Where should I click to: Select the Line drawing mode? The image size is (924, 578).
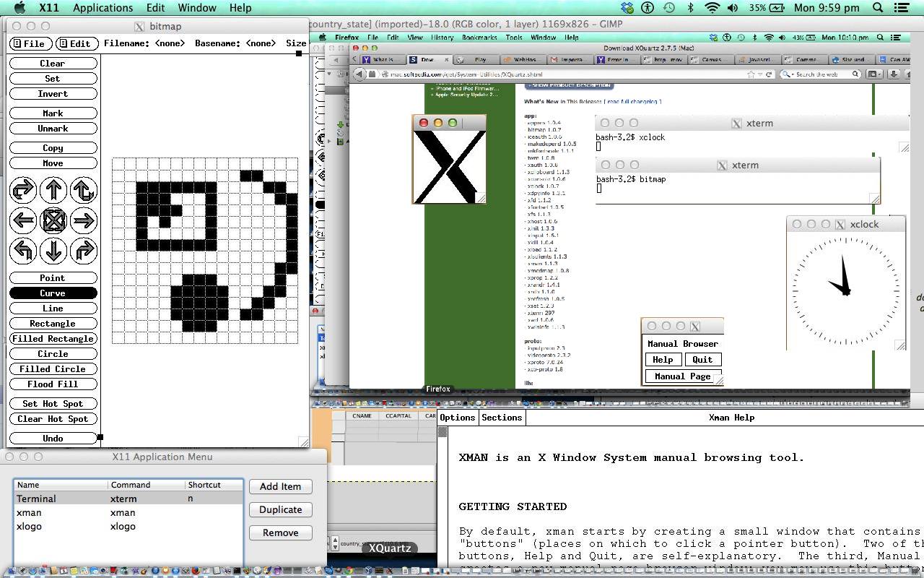pyautogui.click(x=53, y=309)
